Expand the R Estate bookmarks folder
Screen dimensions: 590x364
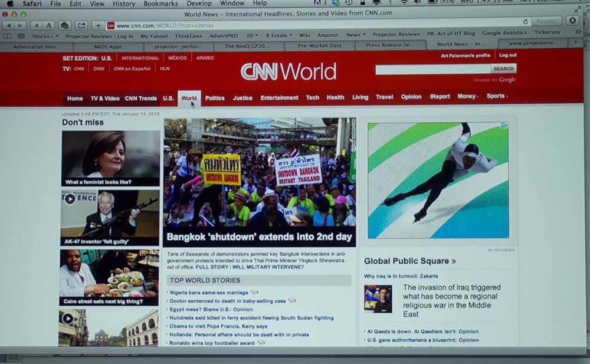(x=279, y=35)
